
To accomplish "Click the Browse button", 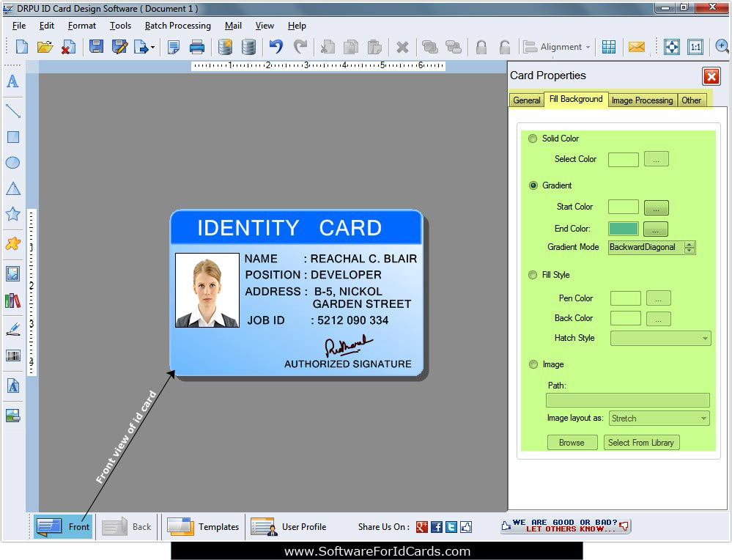I will tap(572, 442).
